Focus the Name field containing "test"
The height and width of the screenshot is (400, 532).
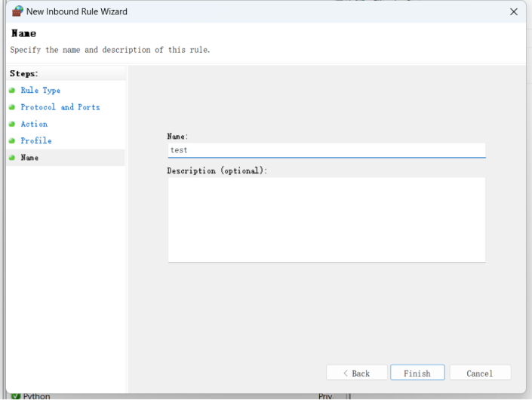326,150
